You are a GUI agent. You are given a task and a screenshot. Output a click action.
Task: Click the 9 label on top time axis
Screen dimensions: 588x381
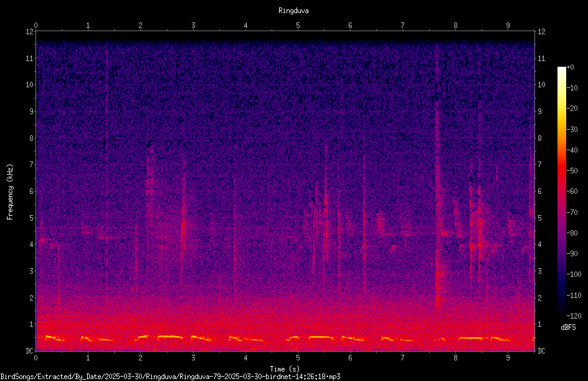[508, 26]
